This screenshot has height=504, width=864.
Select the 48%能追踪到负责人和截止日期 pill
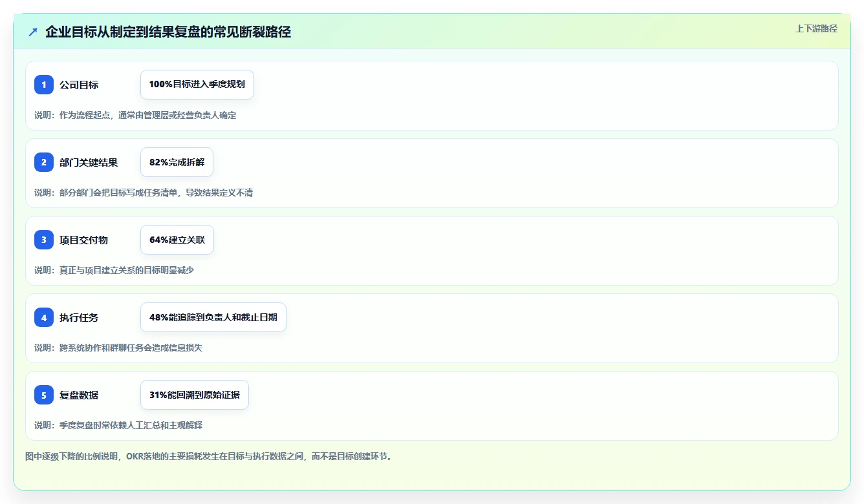coord(213,317)
